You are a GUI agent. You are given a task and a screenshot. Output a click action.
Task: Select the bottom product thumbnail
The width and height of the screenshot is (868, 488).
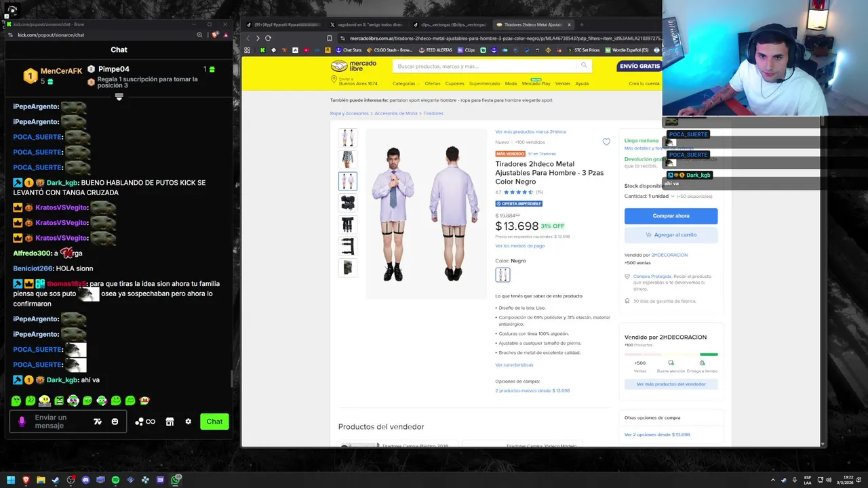[347, 268]
